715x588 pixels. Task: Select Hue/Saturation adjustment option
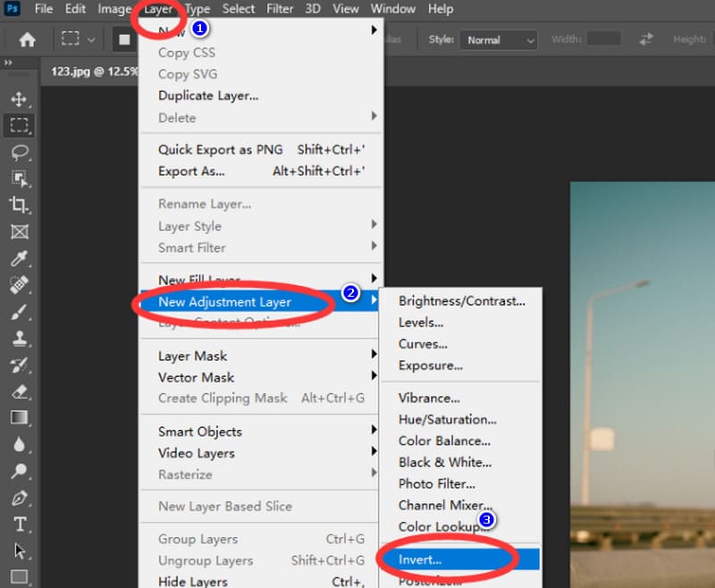coord(447,419)
